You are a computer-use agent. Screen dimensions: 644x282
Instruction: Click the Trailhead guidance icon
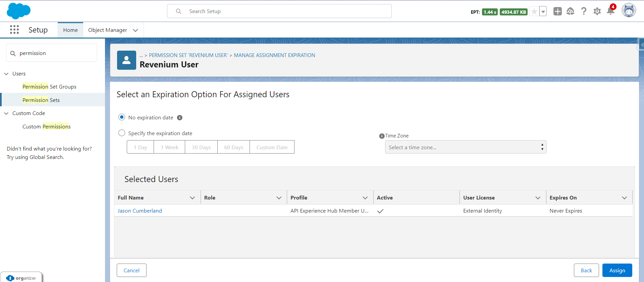pos(570,11)
